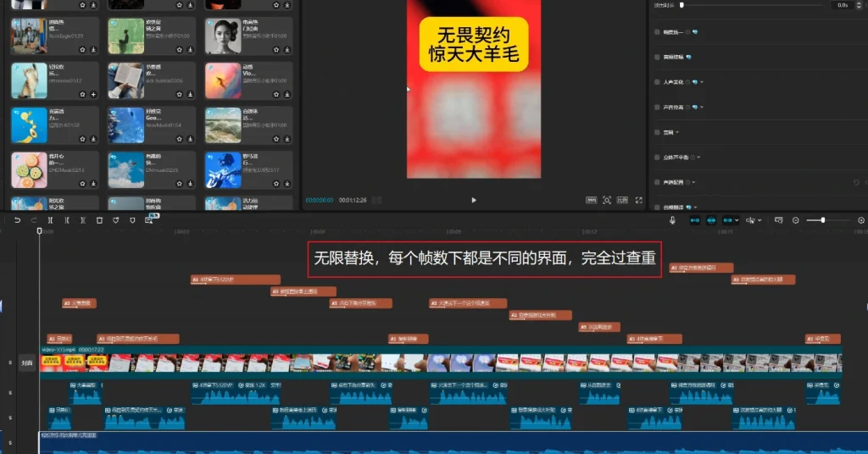This screenshot has height=454, width=868.
Task: Toggle the auto snapping button
Action: pos(711,220)
